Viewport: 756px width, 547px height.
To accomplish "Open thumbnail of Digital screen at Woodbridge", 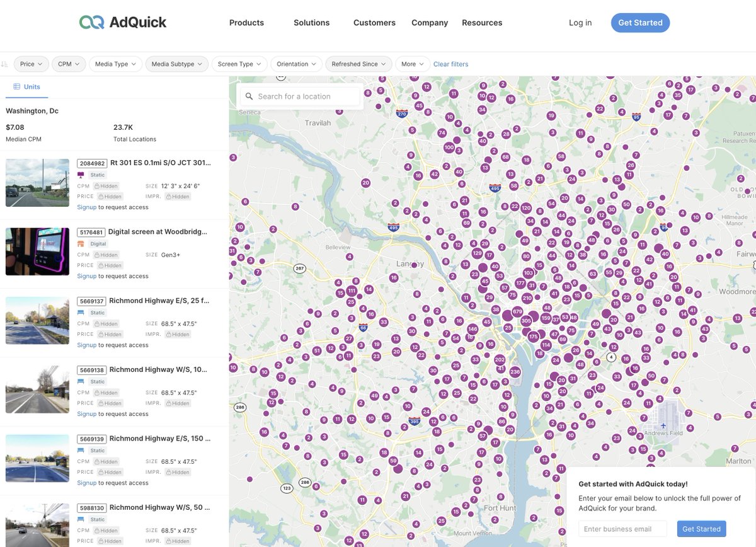I will [37, 251].
